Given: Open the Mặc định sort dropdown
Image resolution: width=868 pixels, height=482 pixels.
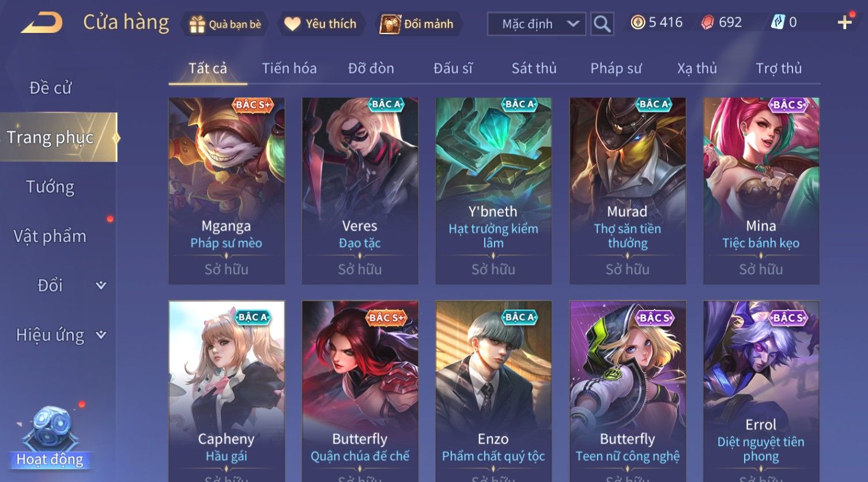Looking at the screenshot, I should 537,24.
